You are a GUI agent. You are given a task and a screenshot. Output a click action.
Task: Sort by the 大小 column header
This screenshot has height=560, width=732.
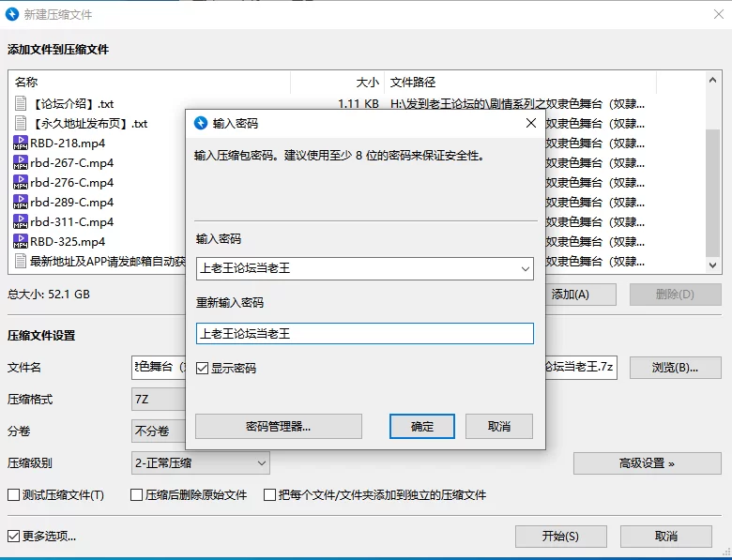click(x=338, y=83)
